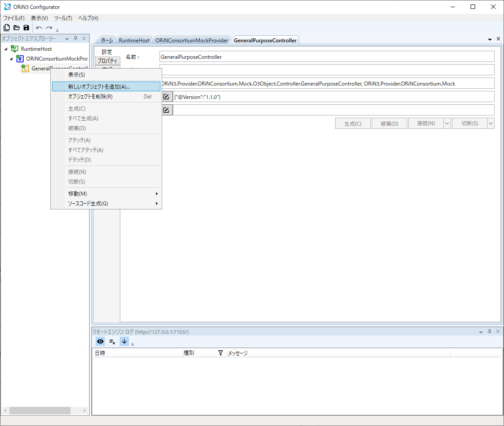Select ORiNConsortiumMockProvider in the object tree
The height and width of the screenshot is (426, 504).
click(57, 58)
